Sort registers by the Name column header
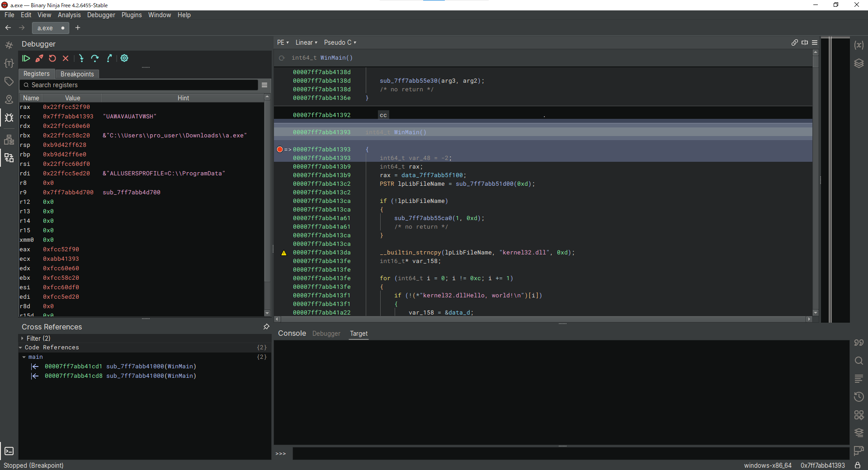 click(x=31, y=98)
